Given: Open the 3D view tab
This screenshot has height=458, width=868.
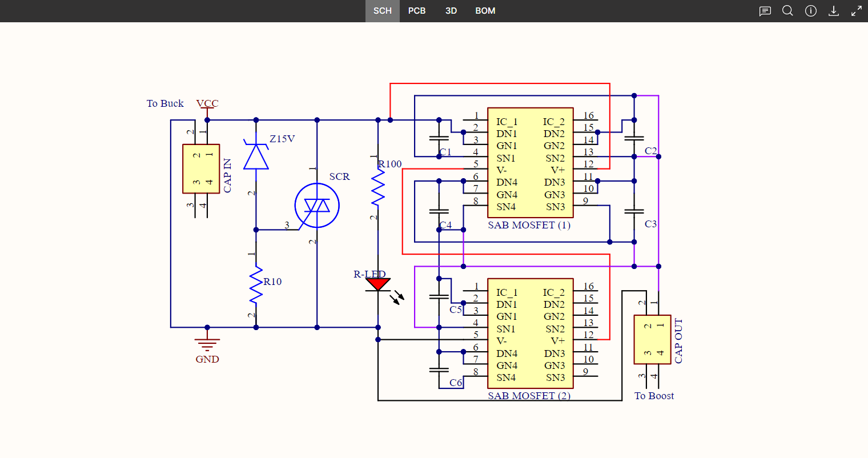Looking at the screenshot, I should (451, 10).
